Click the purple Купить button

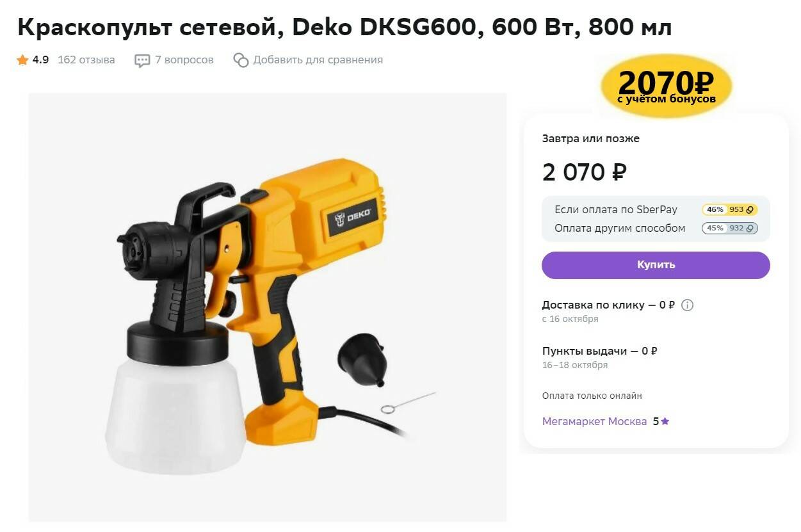click(x=656, y=265)
